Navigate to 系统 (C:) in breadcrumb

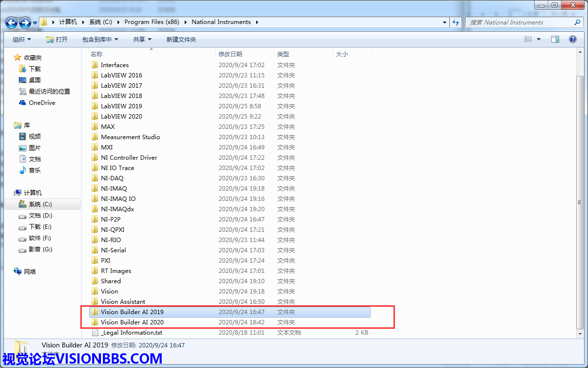click(101, 22)
